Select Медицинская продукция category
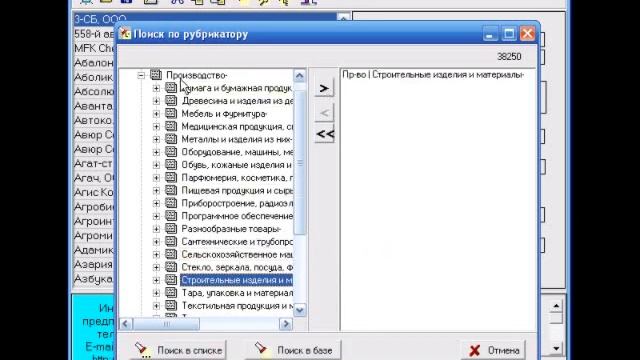Image resolution: width=640 pixels, height=360 pixels. (x=237, y=127)
